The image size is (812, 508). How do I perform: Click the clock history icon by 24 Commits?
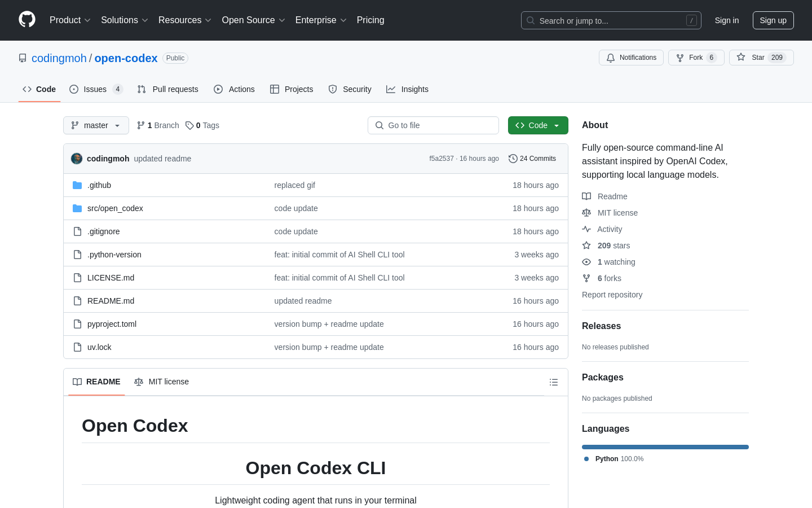click(513, 159)
